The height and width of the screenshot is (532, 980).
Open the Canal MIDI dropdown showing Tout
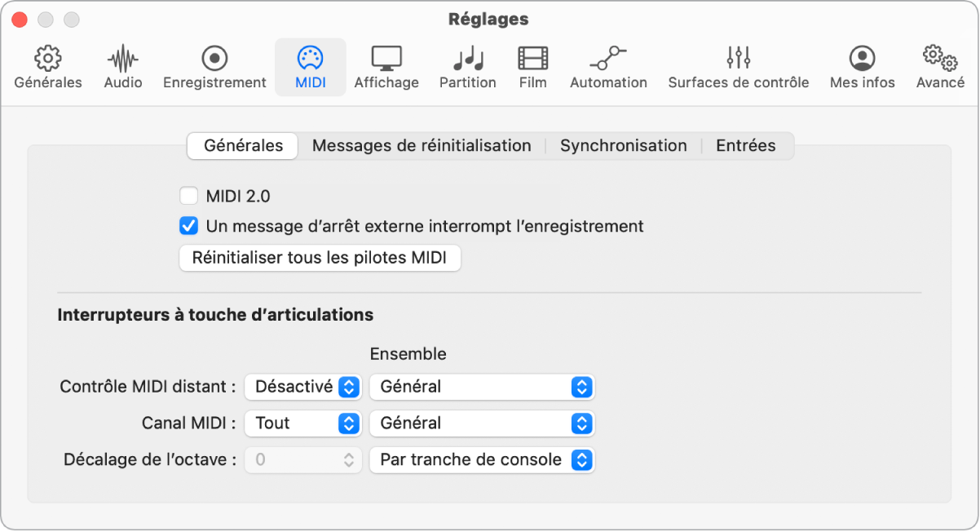click(x=302, y=423)
